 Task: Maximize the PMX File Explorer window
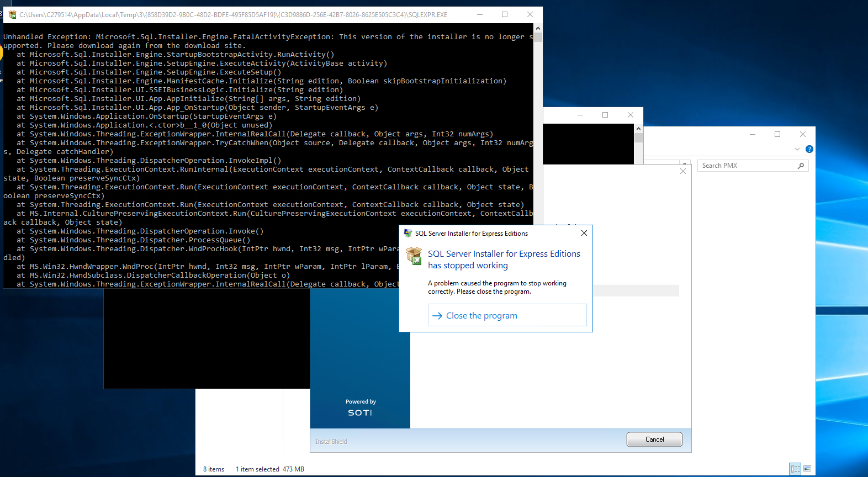coord(777,134)
